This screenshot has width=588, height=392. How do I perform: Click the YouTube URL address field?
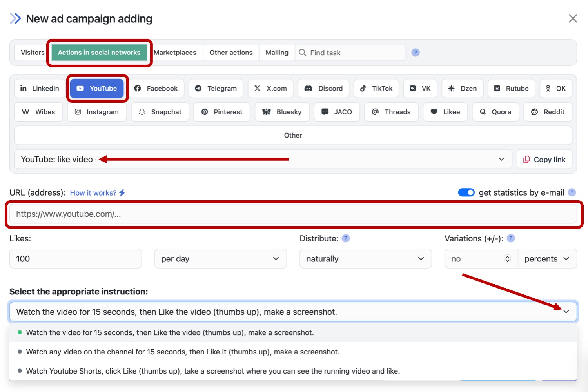tap(293, 214)
